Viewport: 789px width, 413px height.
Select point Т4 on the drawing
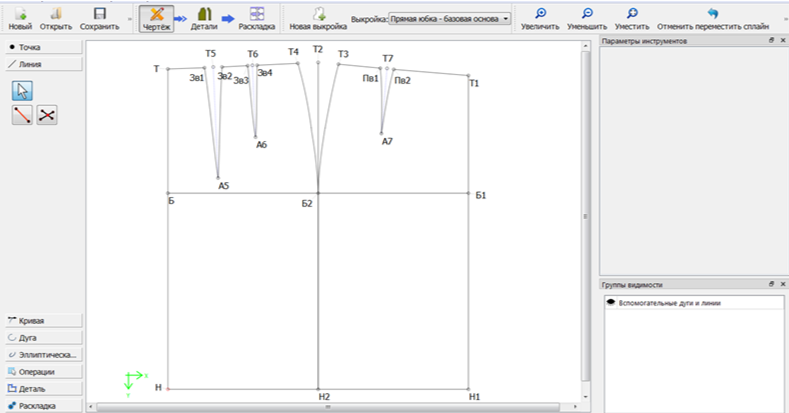click(x=298, y=63)
